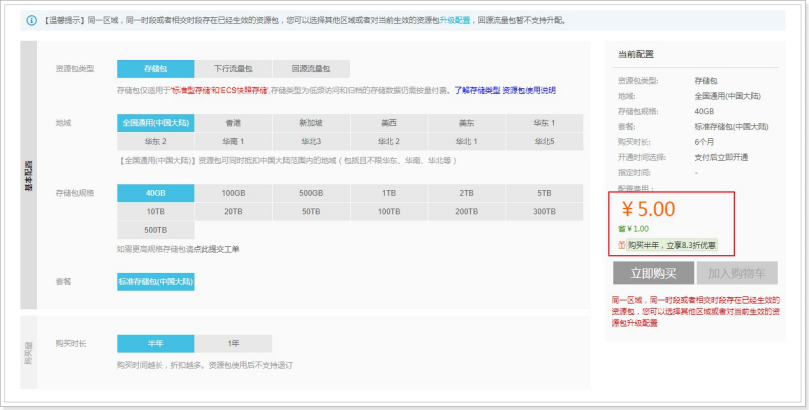Select the 300TB storage package size
Image resolution: width=809 pixels, height=410 pixels.
(544, 211)
